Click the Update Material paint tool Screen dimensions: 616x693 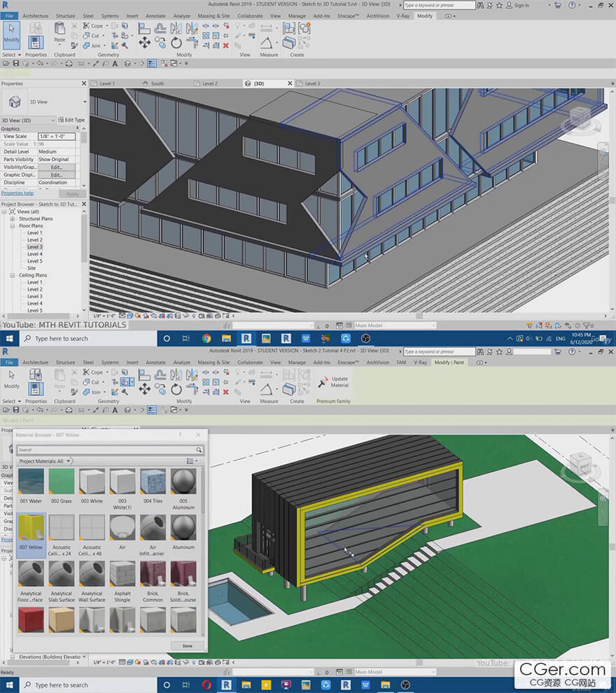pyautogui.click(x=333, y=382)
